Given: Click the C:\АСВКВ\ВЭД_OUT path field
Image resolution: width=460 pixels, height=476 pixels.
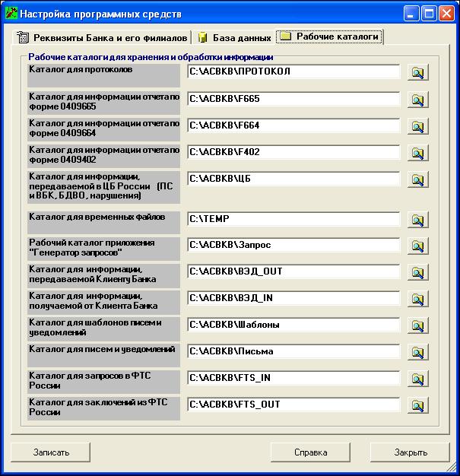Looking at the screenshot, I should coord(293,272).
